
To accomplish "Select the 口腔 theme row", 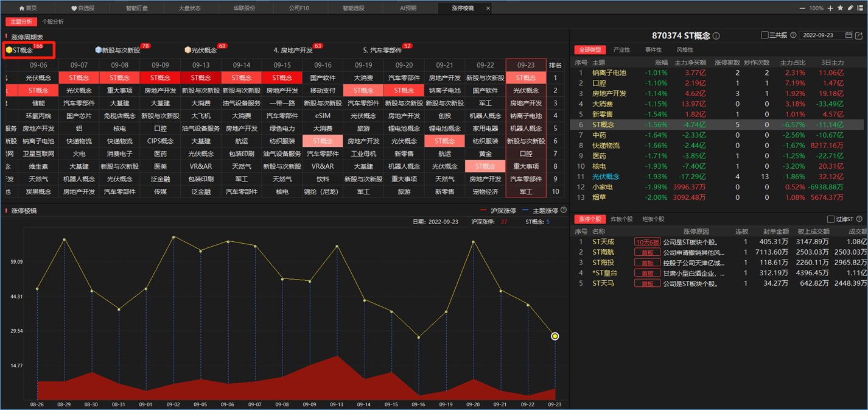I will (719, 83).
